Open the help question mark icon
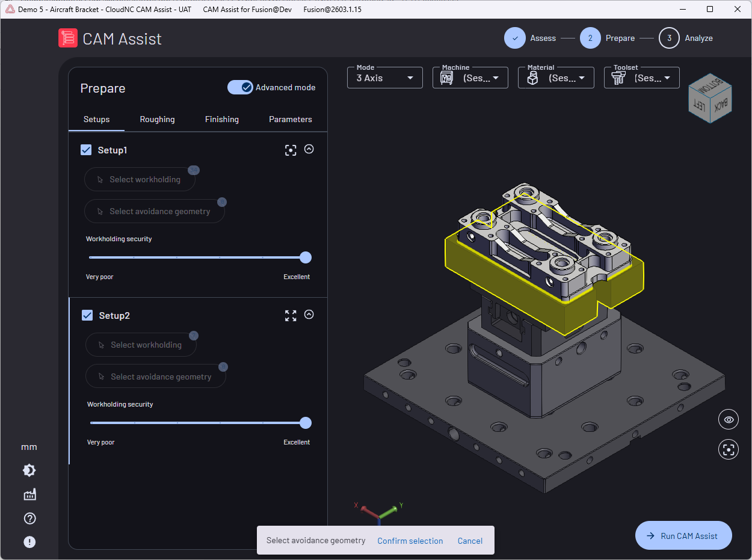The height and width of the screenshot is (560, 752). [x=29, y=518]
